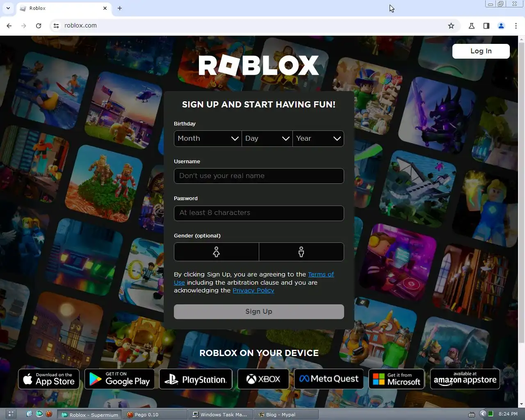
Task: Open the taskbar Start button
Action: tap(11, 414)
